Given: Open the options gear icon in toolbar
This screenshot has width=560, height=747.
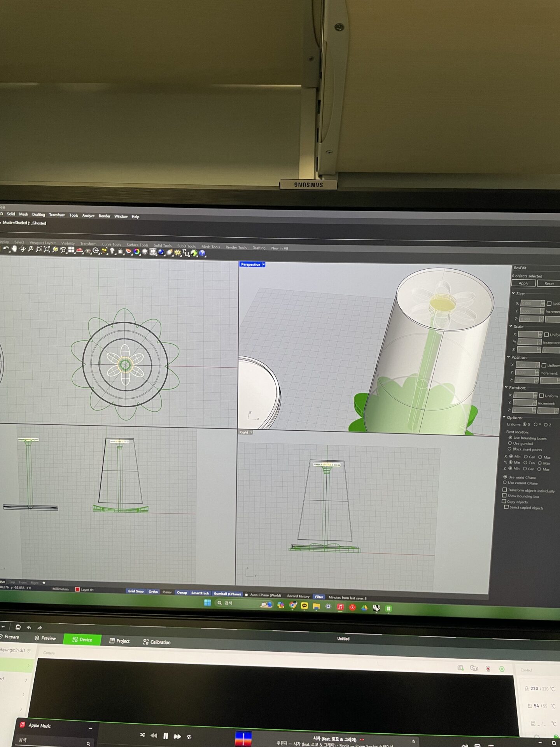Looking at the screenshot, I should pyautogui.click(x=178, y=253).
